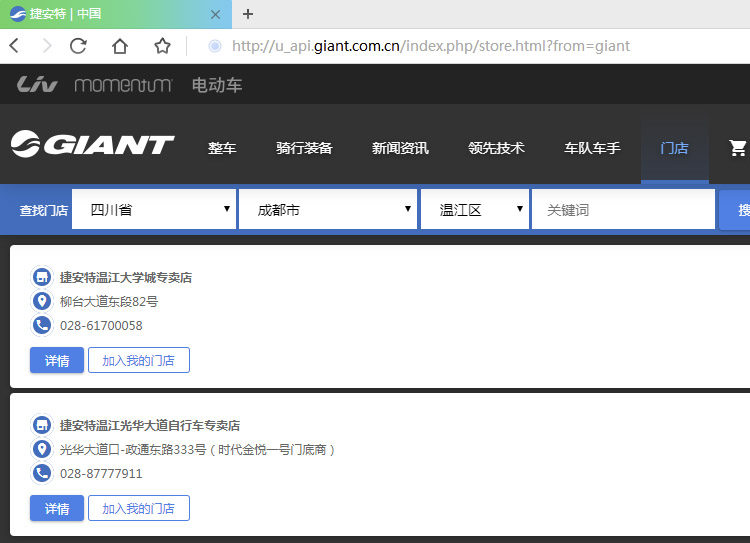Go to the browser home icon

click(x=120, y=46)
